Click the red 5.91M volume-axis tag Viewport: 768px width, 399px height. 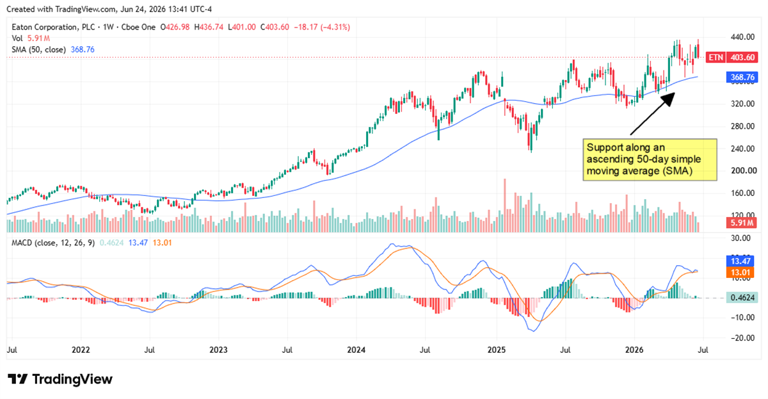pyautogui.click(x=743, y=223)
